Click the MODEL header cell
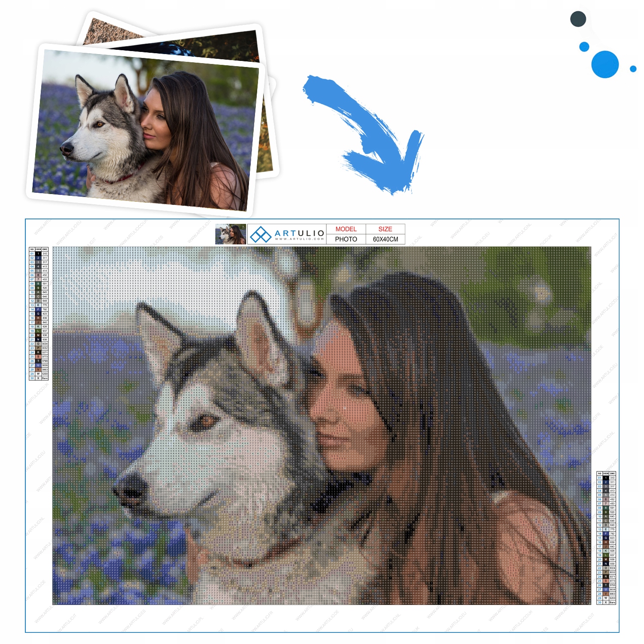This screenshot has height=644, width=644. [x=346, y=229]
